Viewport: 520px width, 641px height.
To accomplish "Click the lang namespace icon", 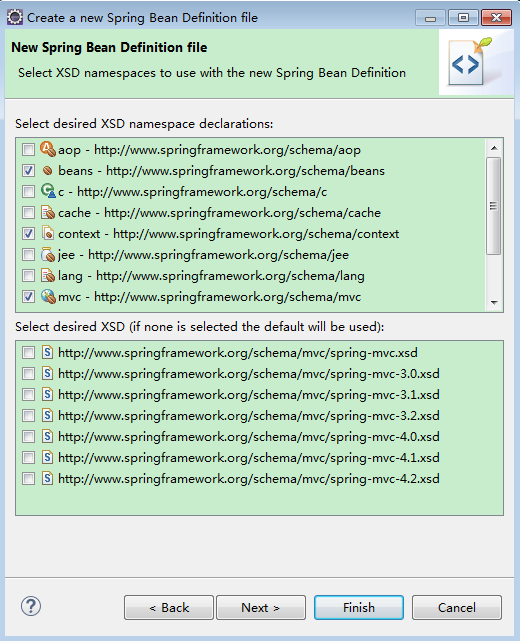I will 48,276.
